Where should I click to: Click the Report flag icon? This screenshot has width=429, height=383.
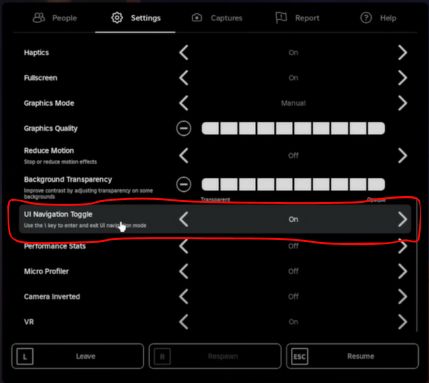[x=281, y=18]
